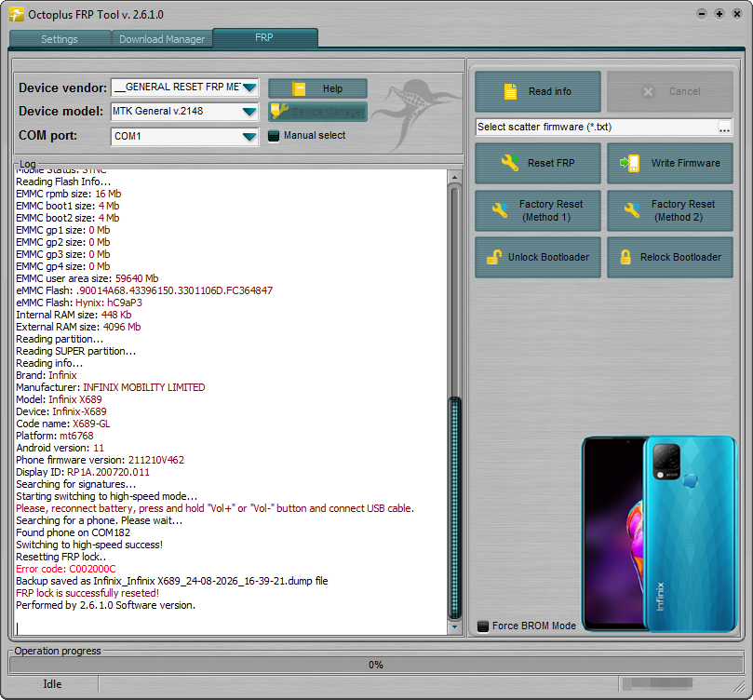Expand the Device vendor dropdown
The height and width of the screenshot is (700, 753).
point(249,87)
